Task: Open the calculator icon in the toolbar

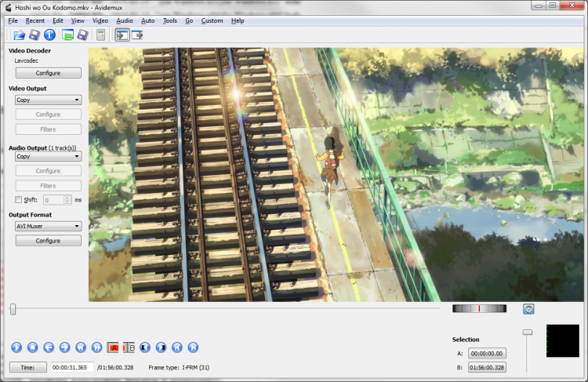Action: [100, 35]
